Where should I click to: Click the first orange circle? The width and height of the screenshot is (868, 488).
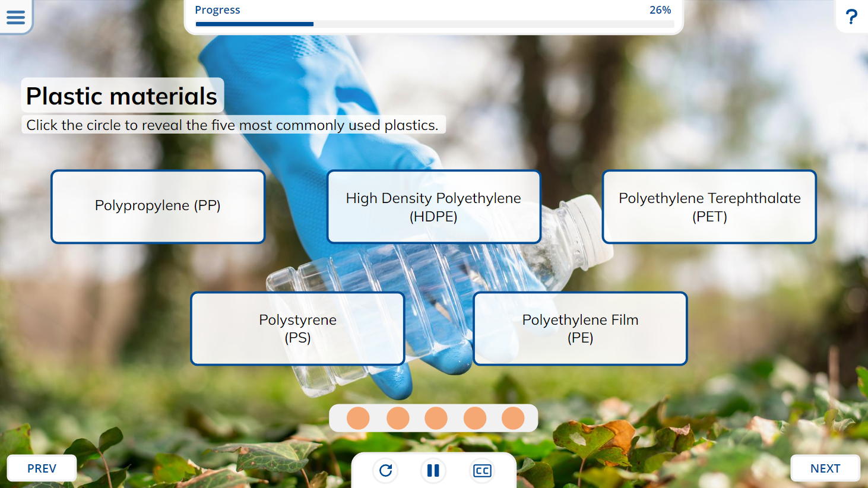(358, 418)
